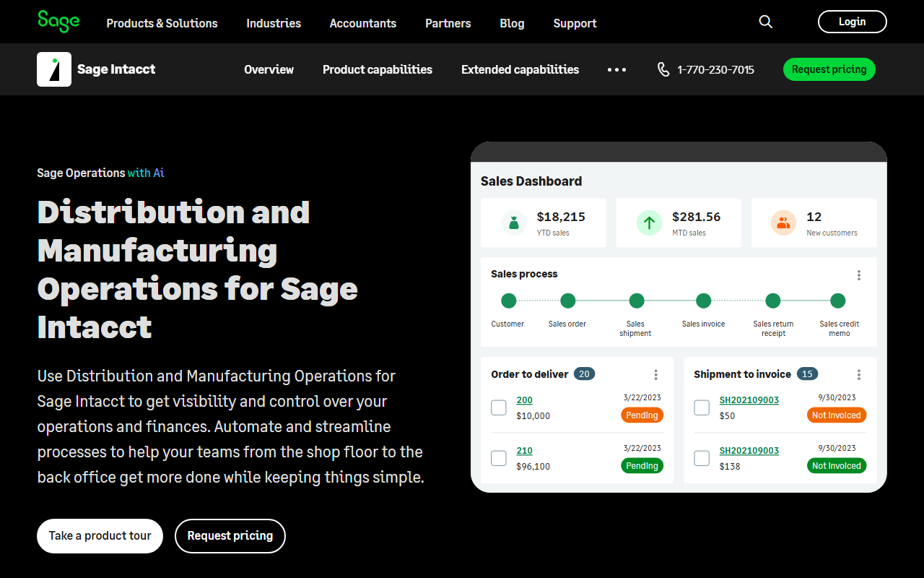Switch to the Overview tab
The width and height of the screenshot is (924, 578).
269,69
